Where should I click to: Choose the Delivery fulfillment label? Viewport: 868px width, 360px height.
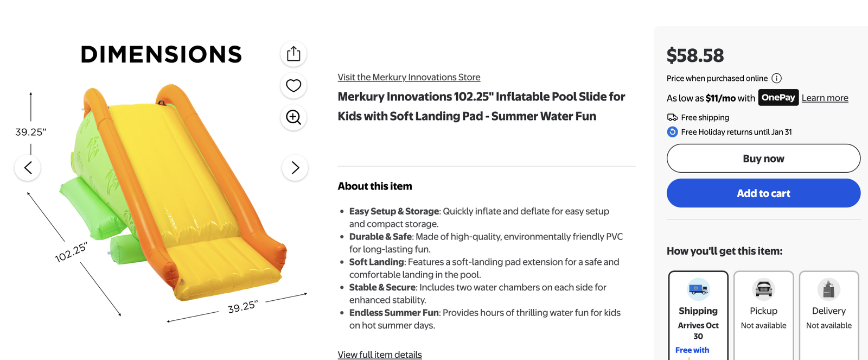click(x=828, y=311)
